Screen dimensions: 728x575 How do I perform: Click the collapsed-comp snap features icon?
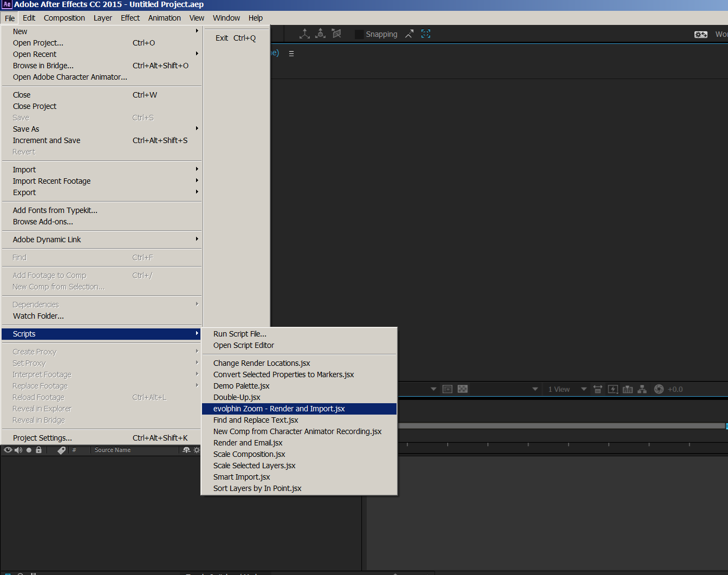click(426, 34)
